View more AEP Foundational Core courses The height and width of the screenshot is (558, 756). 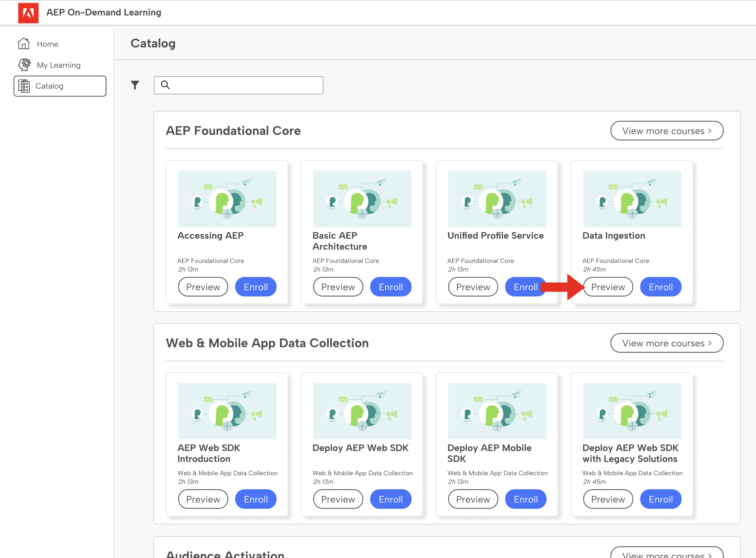coord(667,131)
